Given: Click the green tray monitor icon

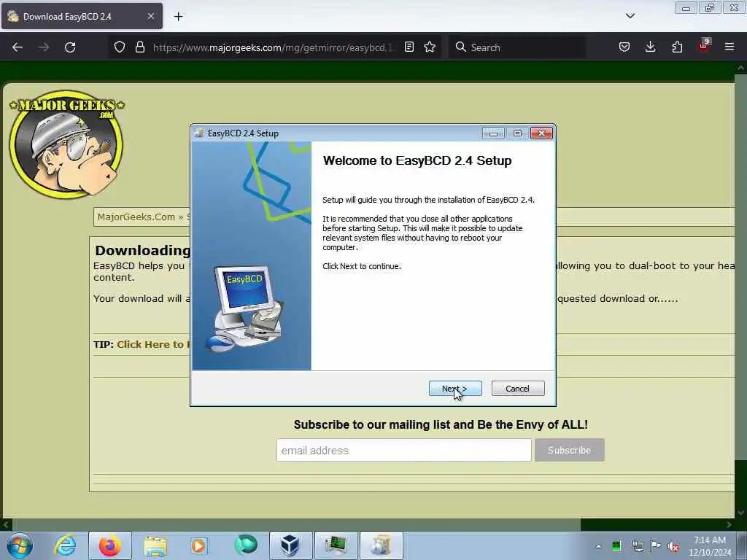Looking at the screenshot, I should (x=616, y=546).
